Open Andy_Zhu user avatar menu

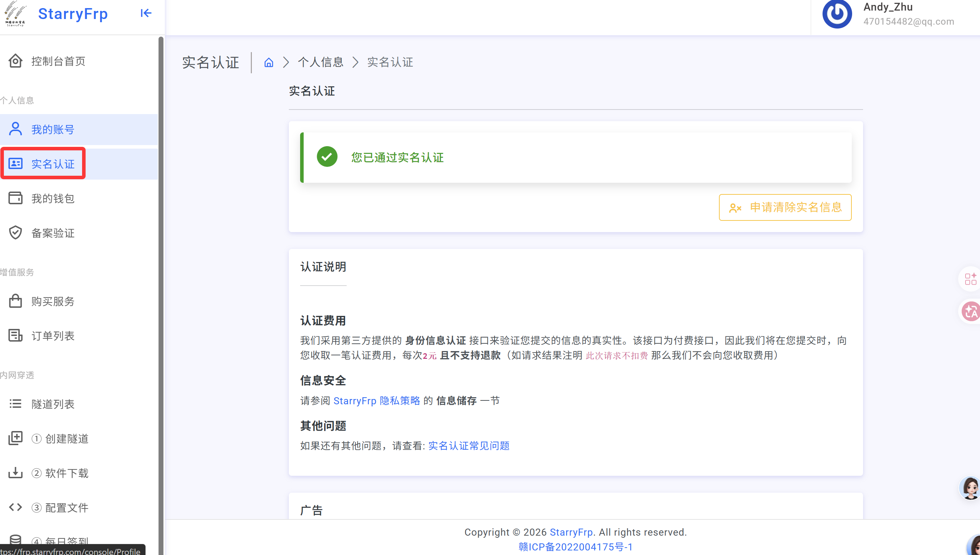[x=837, y=14]
